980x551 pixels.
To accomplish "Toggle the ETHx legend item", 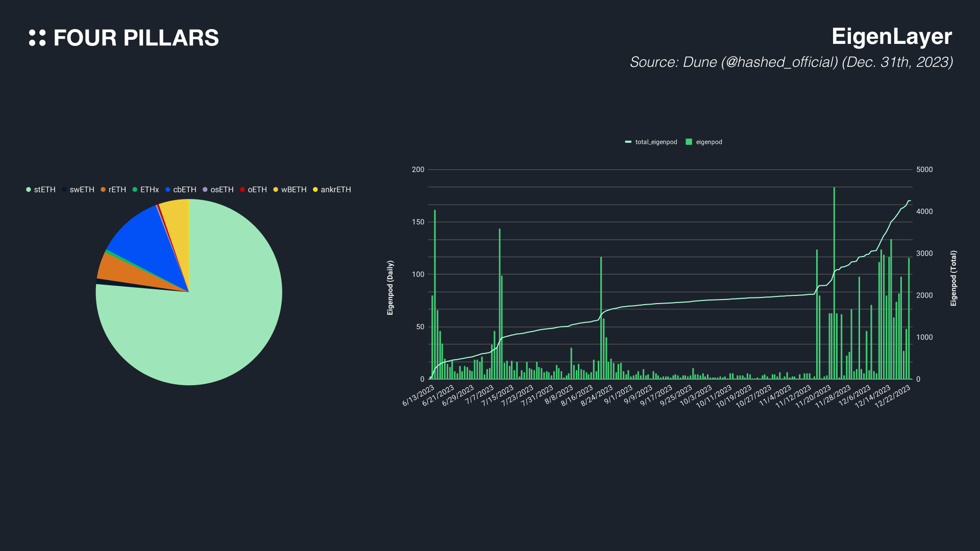I will coord(149,190).
